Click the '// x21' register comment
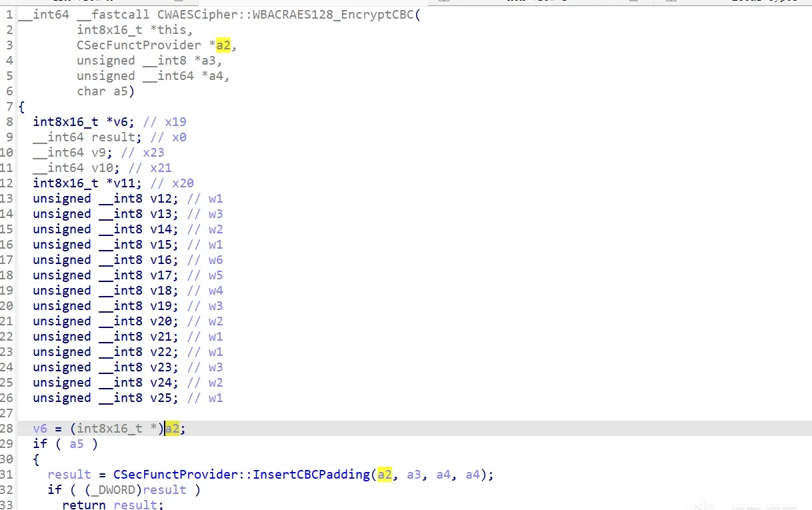 pyautogui.click(x=150, y=167)
